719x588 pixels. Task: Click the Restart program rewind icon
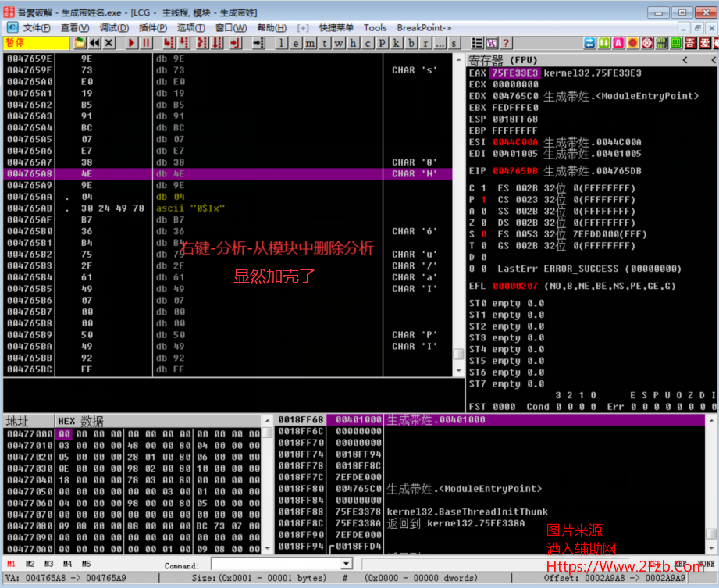tap(94, 43)
